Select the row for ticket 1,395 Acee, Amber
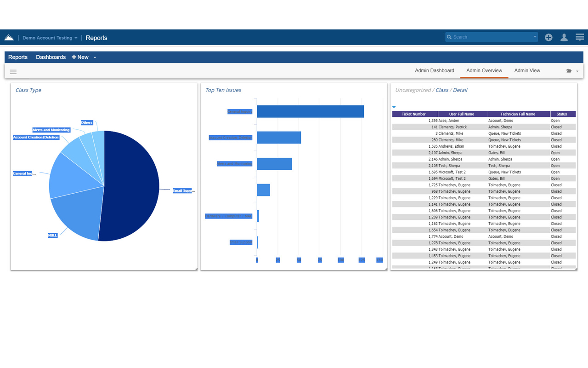Viewport: 588px width, 368px height. pos(482,121)
